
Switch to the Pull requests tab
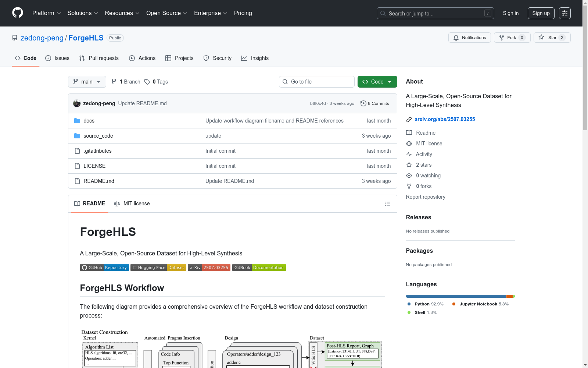click(x=99, y=58)
